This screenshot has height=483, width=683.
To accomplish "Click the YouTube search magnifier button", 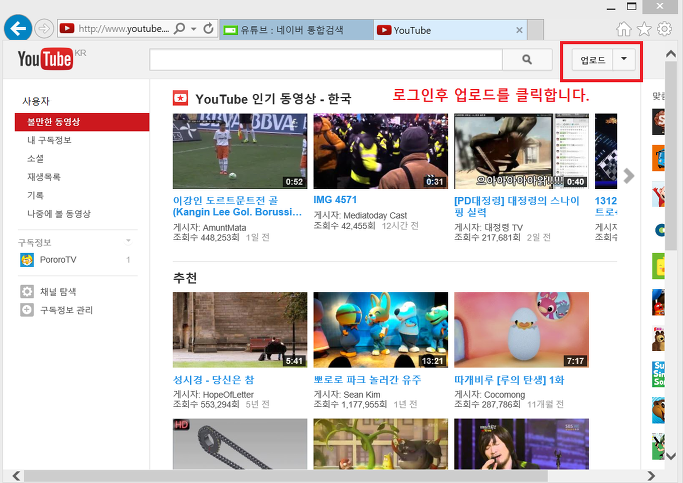I will click(527, 60).
